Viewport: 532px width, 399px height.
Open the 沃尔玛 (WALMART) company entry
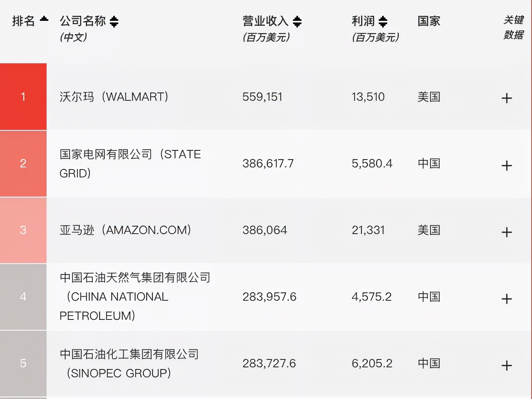click(x=114, y=97)
